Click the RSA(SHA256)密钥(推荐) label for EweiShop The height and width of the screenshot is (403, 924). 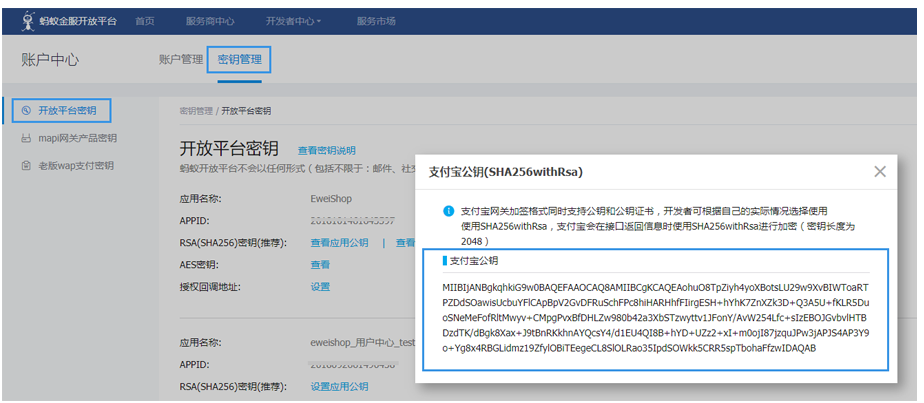[x=233, y=243]
